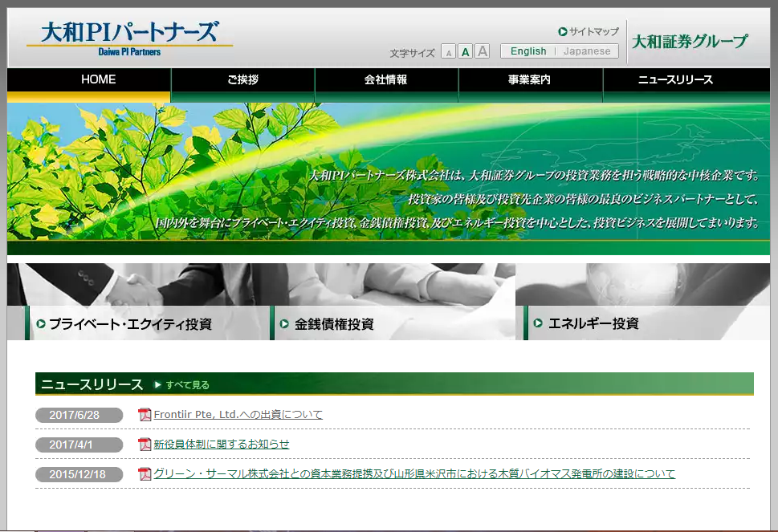Viewport: 778px width, 532px height.
Task: Click the Daiwa PI Partners logo
Action: coord(129,39)
